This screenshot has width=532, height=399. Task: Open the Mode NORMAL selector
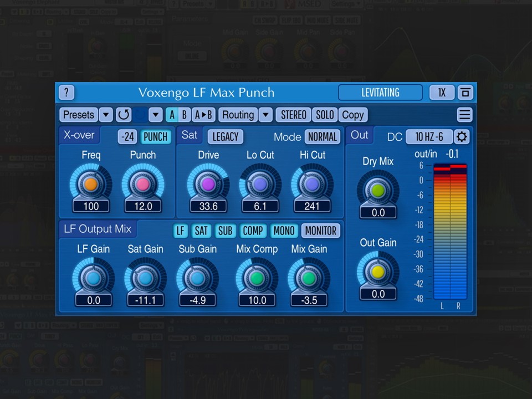point(323,137)
